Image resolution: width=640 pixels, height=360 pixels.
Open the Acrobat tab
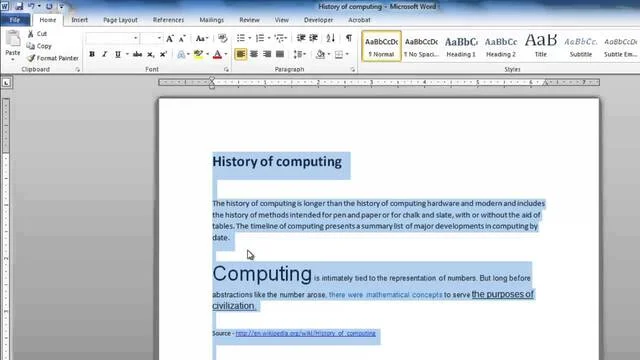pos(359,20)
